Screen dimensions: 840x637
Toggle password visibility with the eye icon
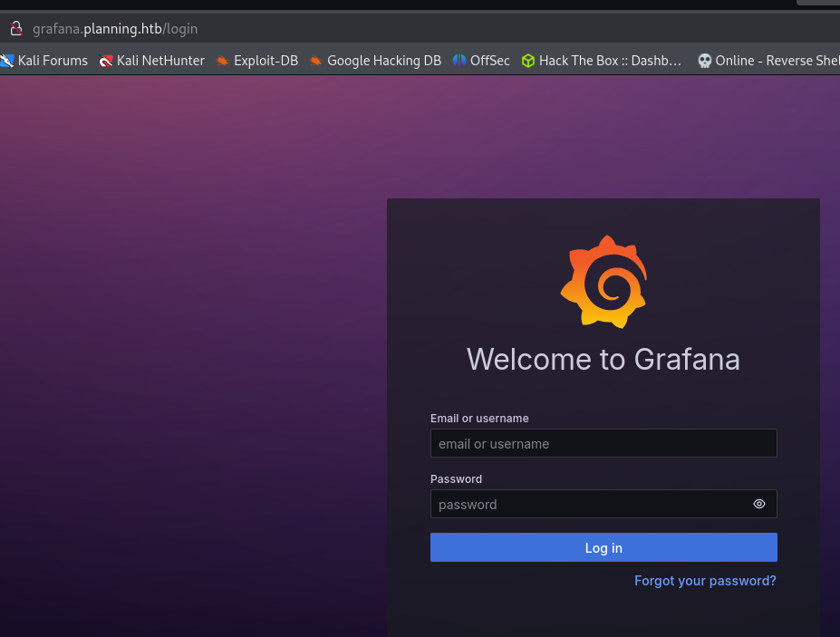click(x=759, y=505)
